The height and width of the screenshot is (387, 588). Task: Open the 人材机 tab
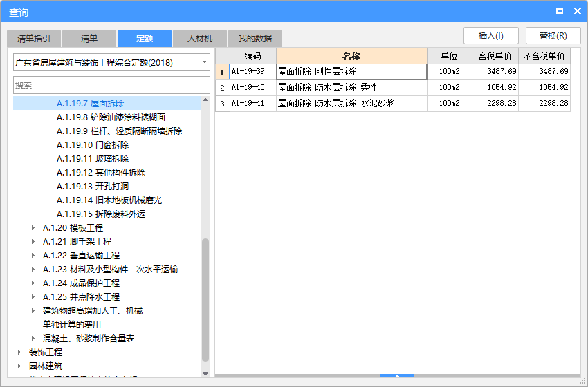tap(199, 38)
